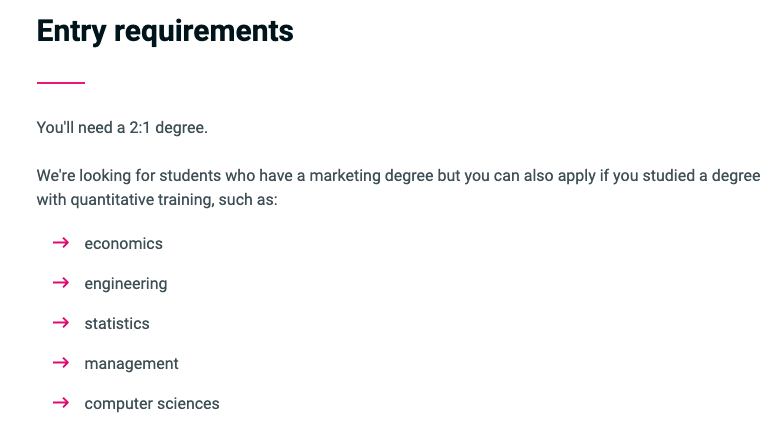Click the pink arrow beside management
This screenshot has width=771, height=423.
point(61,363)
